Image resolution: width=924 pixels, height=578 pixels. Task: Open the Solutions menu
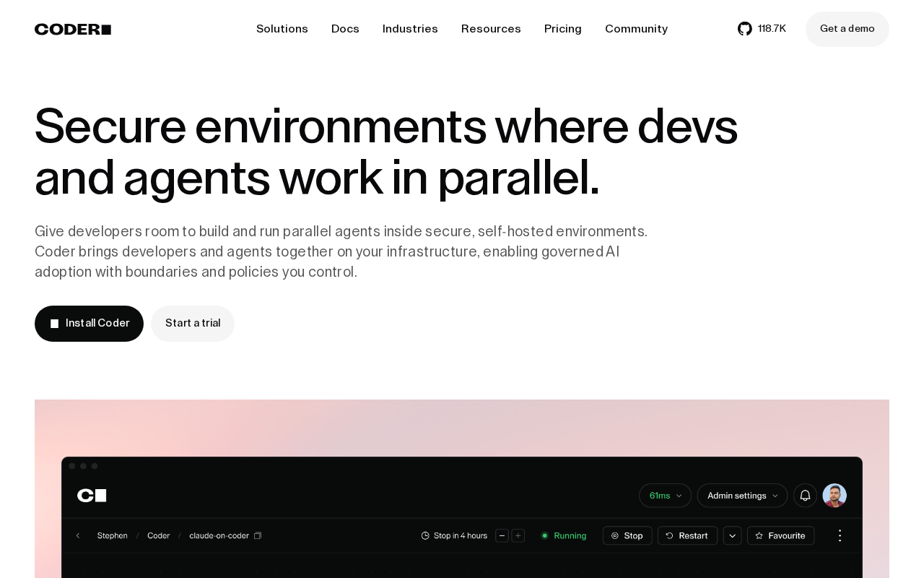coord(282,29)
